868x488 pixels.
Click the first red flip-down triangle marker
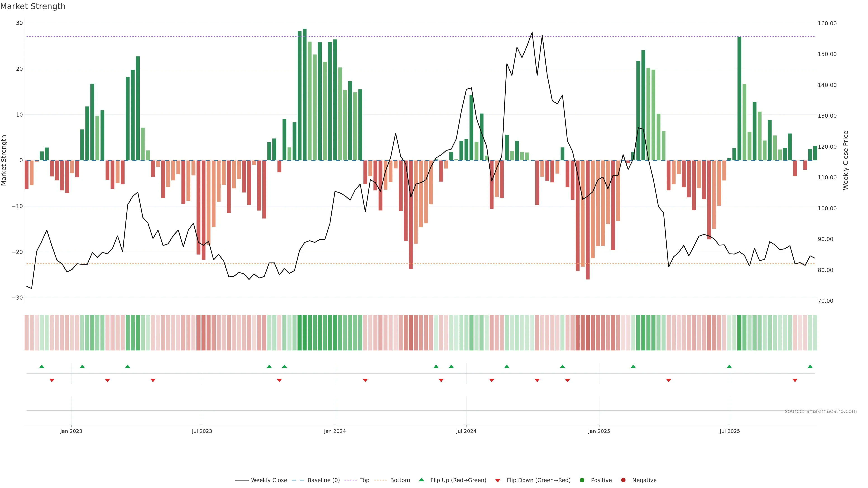52,380
